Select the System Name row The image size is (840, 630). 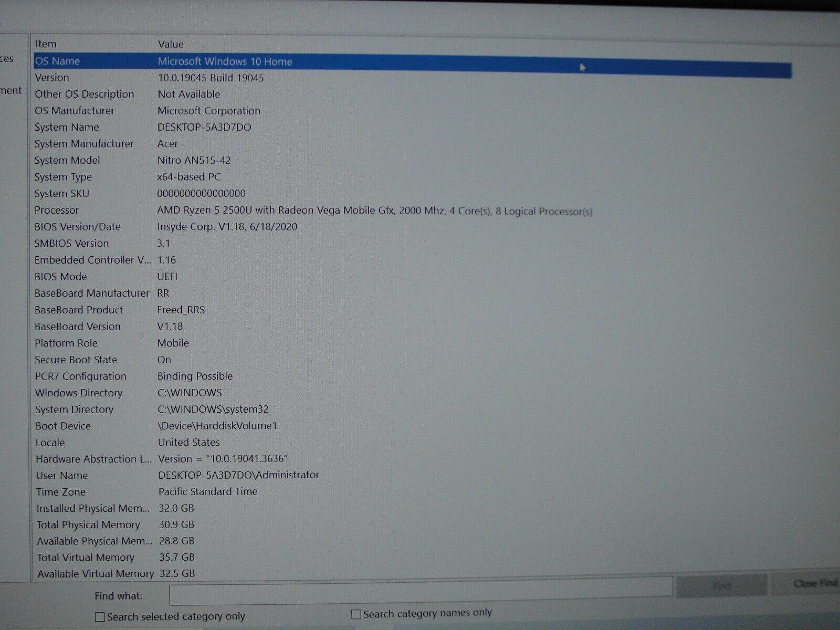204,128
